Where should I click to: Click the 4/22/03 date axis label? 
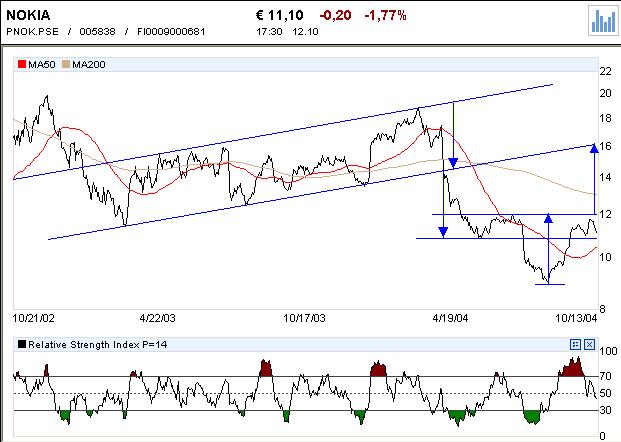[x=157, y=318]
